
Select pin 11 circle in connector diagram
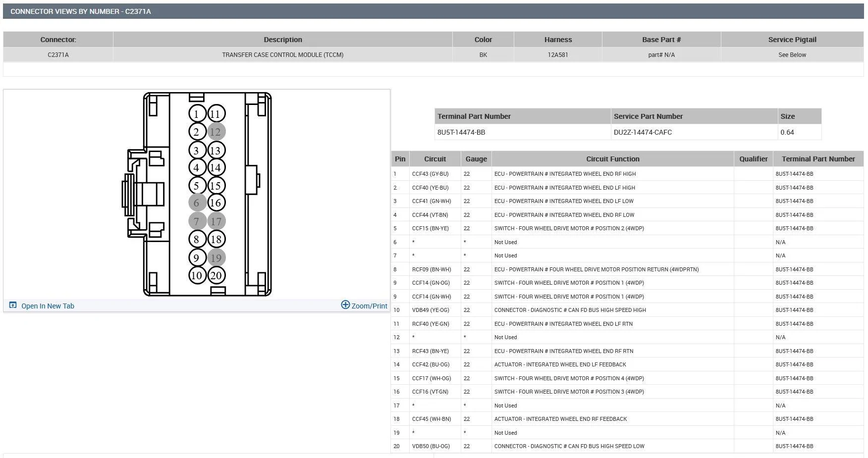point(216,114)
